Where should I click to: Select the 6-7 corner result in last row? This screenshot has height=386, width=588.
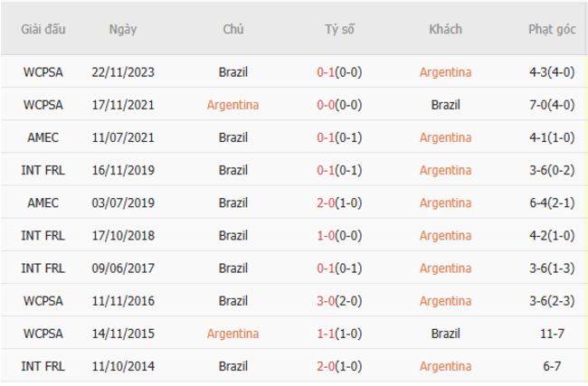click(x=552, y=366)
